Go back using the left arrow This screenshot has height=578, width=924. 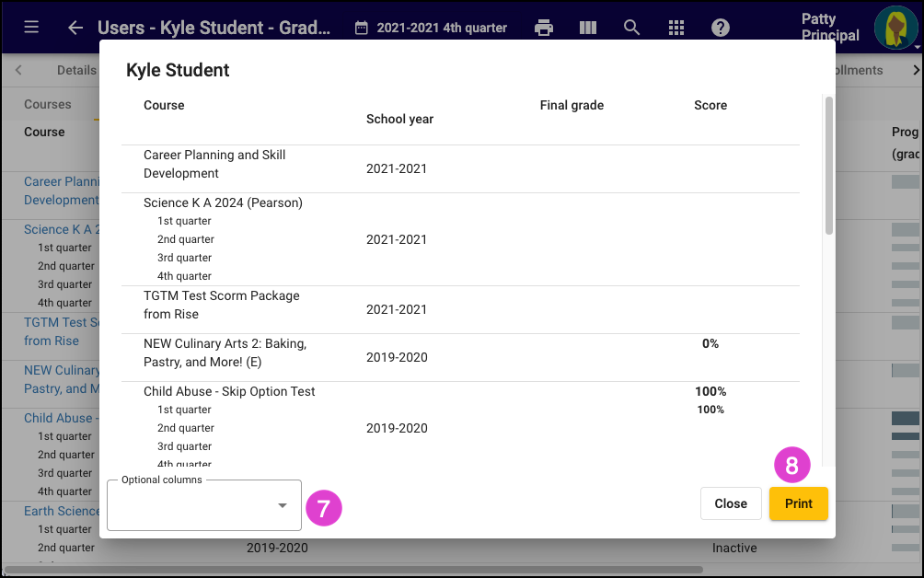point(75,27)
